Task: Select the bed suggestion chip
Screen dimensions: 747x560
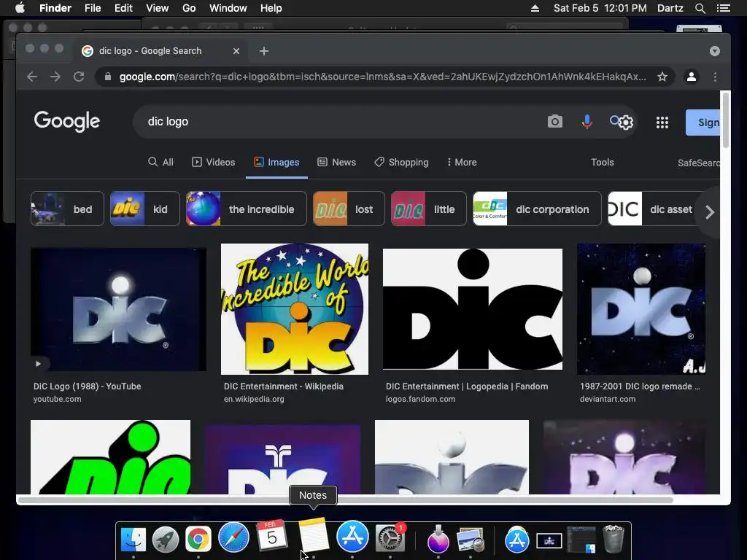Action: point(67,209)
